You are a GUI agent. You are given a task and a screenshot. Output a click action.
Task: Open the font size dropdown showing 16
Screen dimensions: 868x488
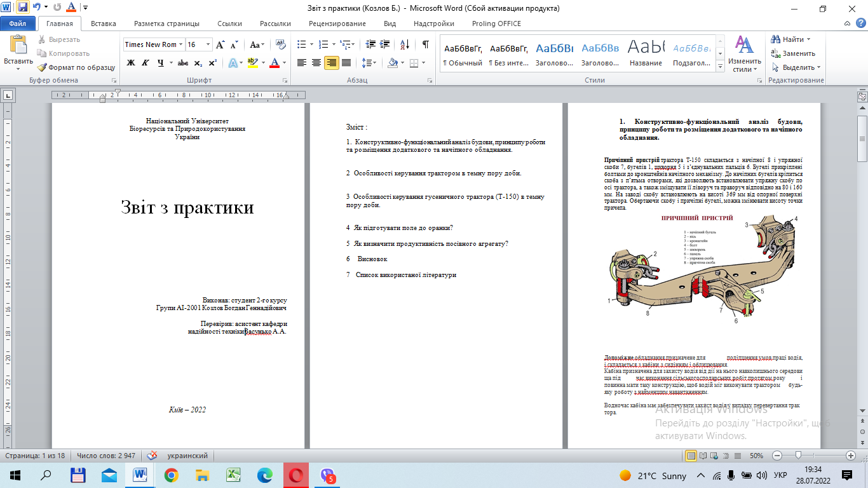[x=208, y=44]
